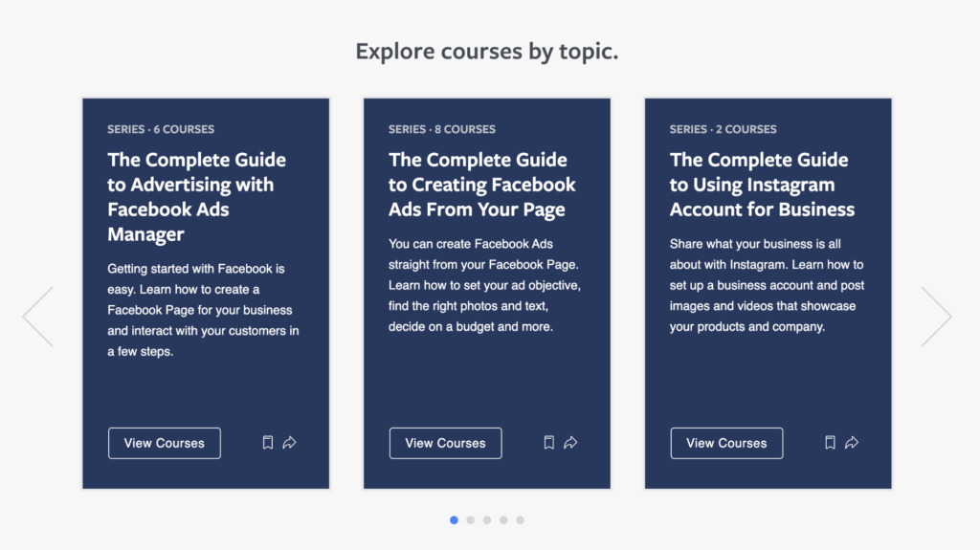Open 'Advertising with Facebook Ads Manager' title
Image resolution: width=980 pixels, height=550 pixels.
[196, 197]
